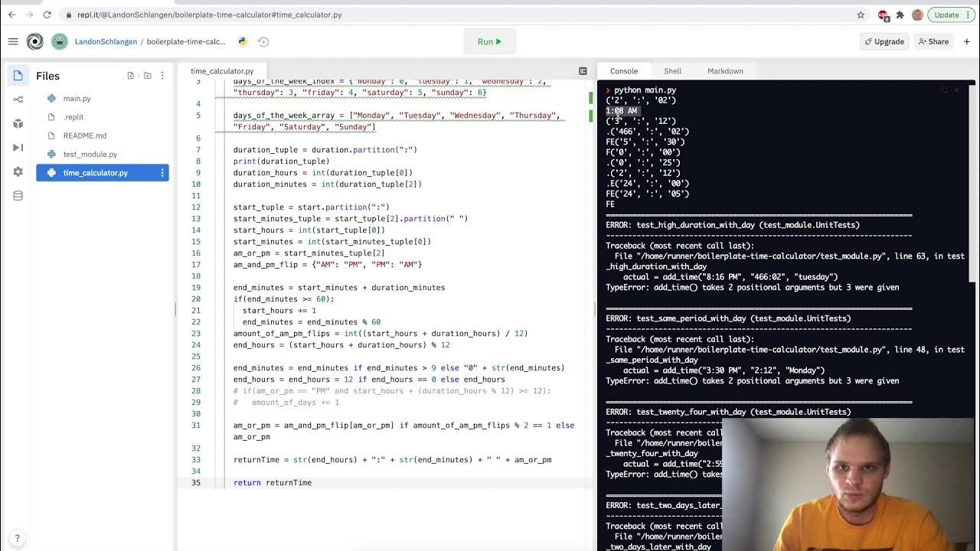
Task: Click line 8 print(duration_tuple)
Action: coord(282,161)
